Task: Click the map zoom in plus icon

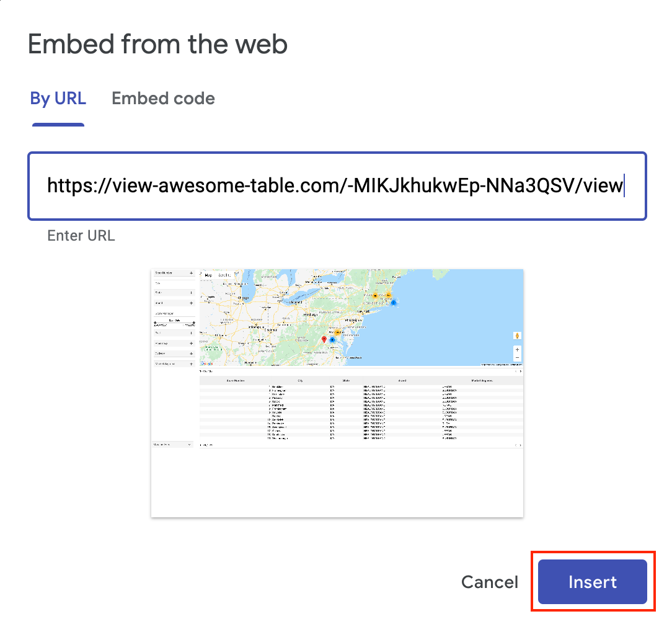Action: (x=517, y=350)
